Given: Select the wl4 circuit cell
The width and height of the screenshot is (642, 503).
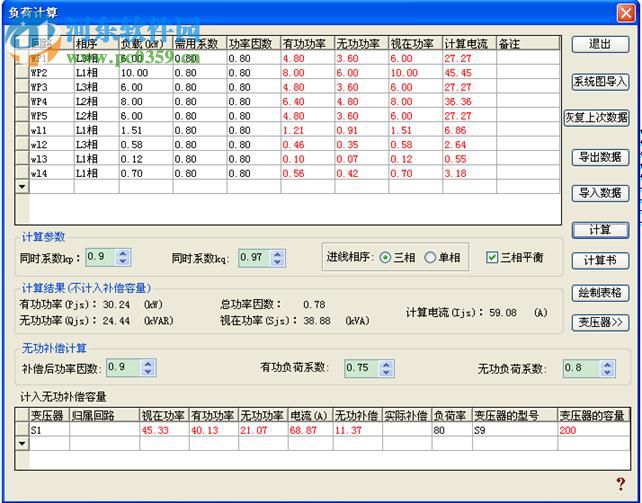Looking at the screenshot, I should click(x=52, y=173).
